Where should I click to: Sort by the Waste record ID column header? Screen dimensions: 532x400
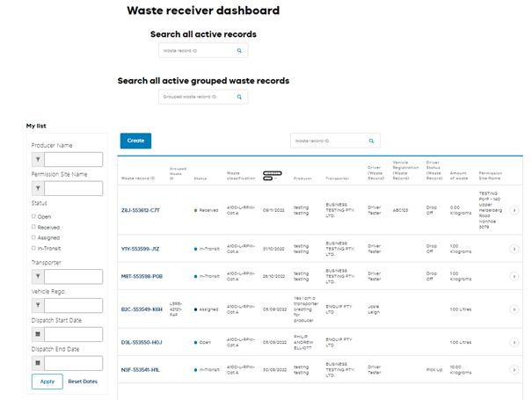click(x=138, y=178)
